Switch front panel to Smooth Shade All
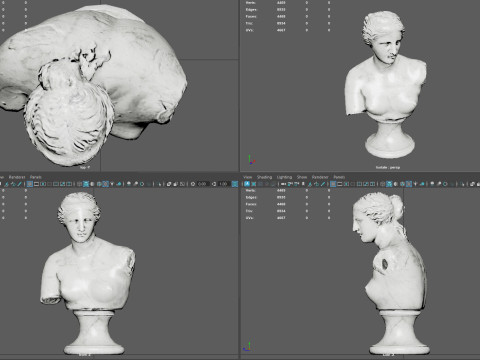 point(86,184)
